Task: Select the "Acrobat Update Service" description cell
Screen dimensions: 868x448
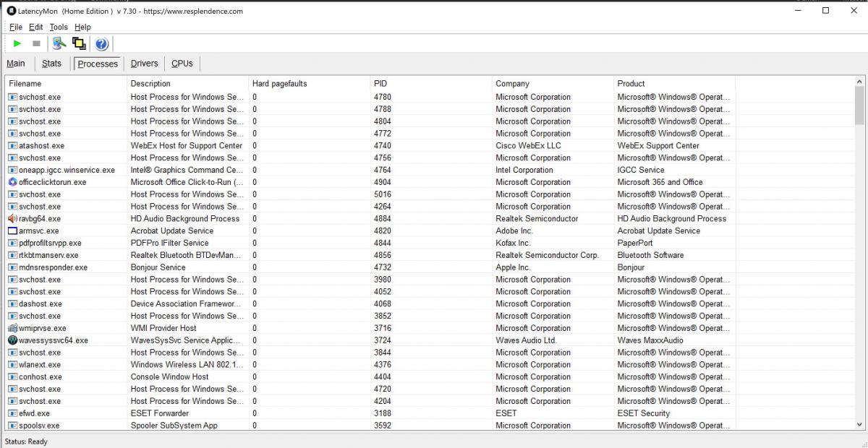Action: pyautogui.click(x=172, y=231)
